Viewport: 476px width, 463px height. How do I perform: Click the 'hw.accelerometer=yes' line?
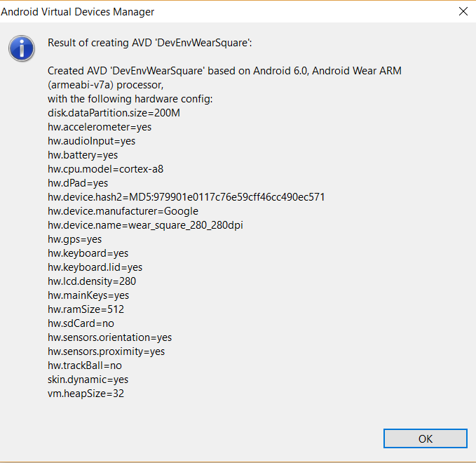pos(100,127)
